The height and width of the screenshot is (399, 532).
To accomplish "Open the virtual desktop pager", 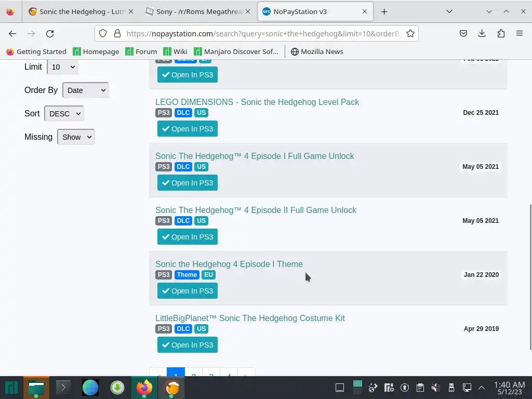I will pyautogui.click(x=357, y=388).
